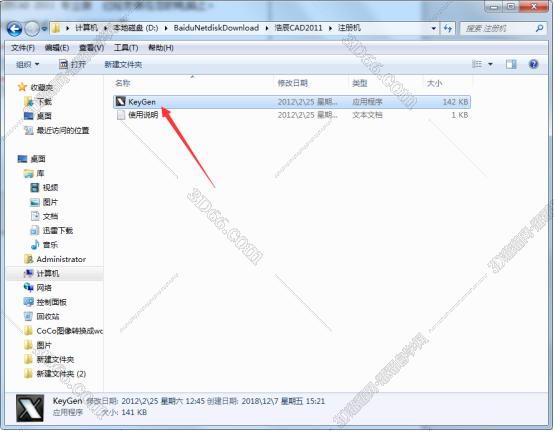Screen dimensions: 554x431
Task: Open the CoCo图像转换成 folder in sidebar
Action: 70,331
